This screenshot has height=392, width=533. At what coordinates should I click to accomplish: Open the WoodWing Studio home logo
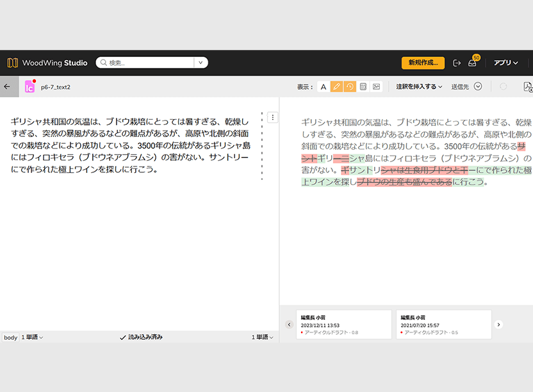tap(47, 63)
